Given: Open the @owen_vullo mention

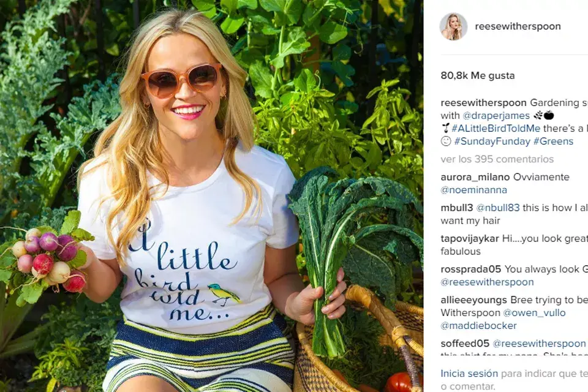Looking at the screenshot, I should 534,313.
